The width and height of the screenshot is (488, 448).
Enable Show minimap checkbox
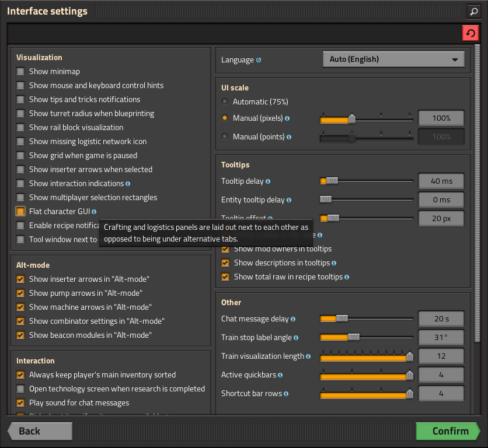point(20,72)
